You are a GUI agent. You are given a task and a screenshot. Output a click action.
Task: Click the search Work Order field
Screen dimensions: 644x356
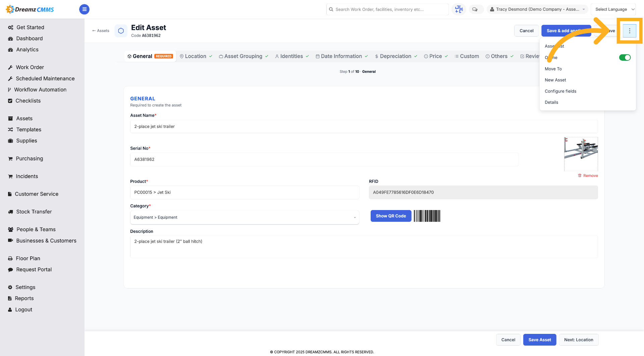click(387, 9)
